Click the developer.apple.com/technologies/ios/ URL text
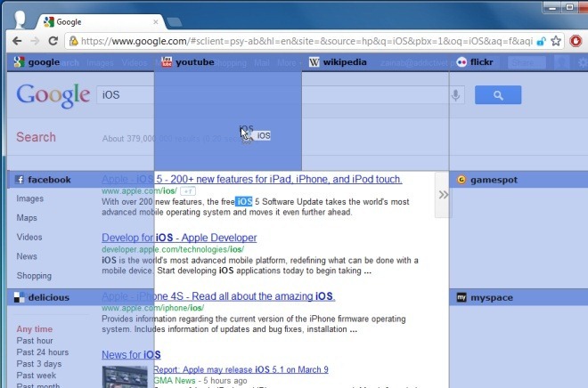This screenshot has height=388, width=588. click(x=173, y=249)
